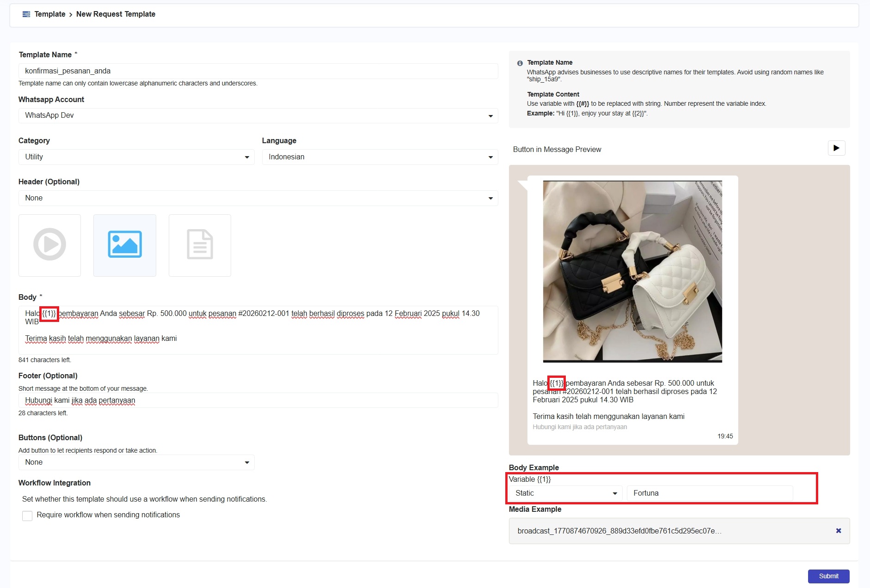
Task: Expand the Language dropdown showing Indonesian
Action: [x=380, y=157]
